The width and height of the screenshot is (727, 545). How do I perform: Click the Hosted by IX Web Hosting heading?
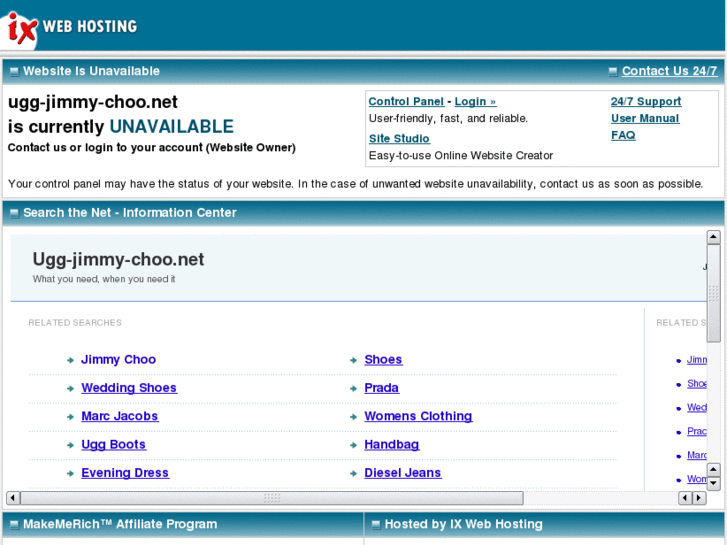point(464,524)
